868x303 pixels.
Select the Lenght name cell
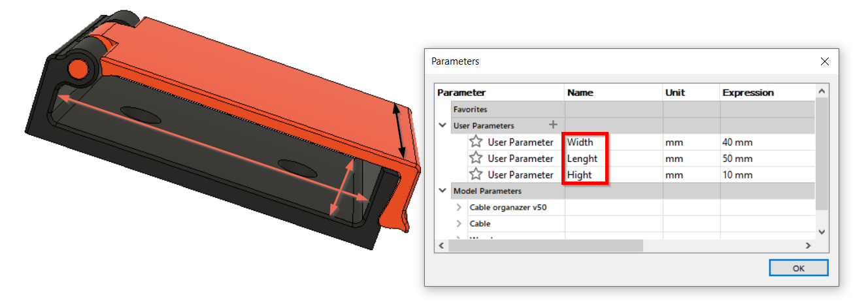[614, 158]
